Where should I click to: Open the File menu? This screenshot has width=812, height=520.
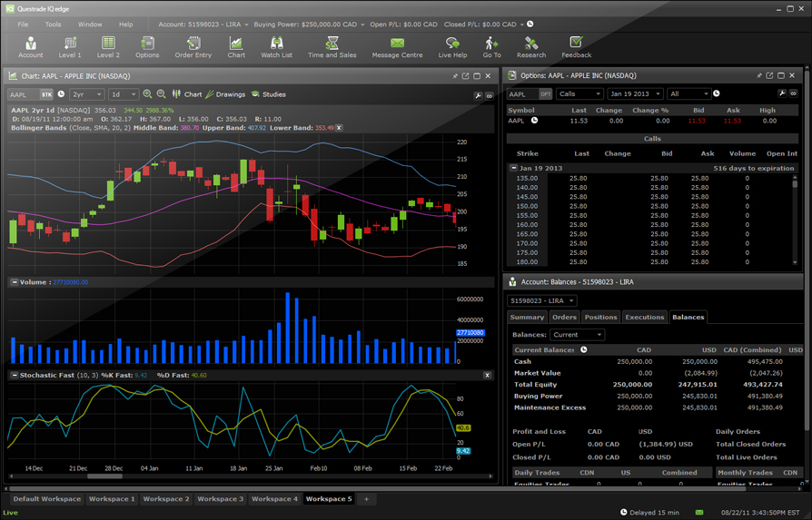(x=23, y=25)
